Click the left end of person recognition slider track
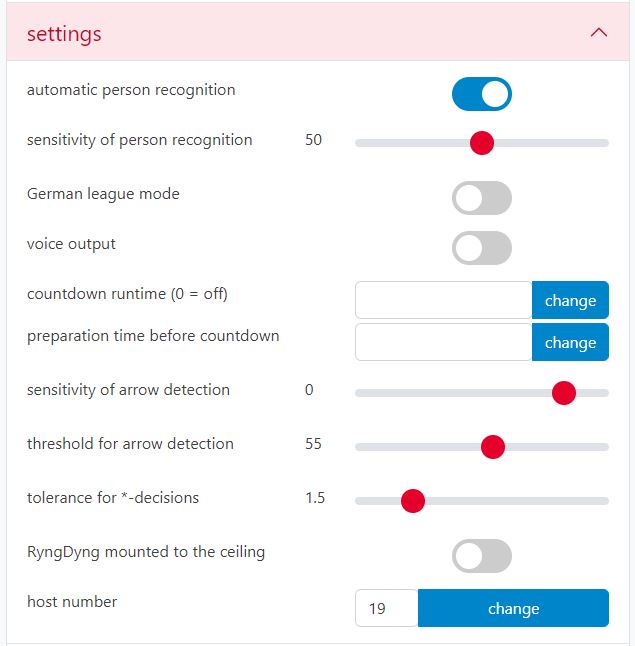635x646 pixels. [x=360, y=143]
